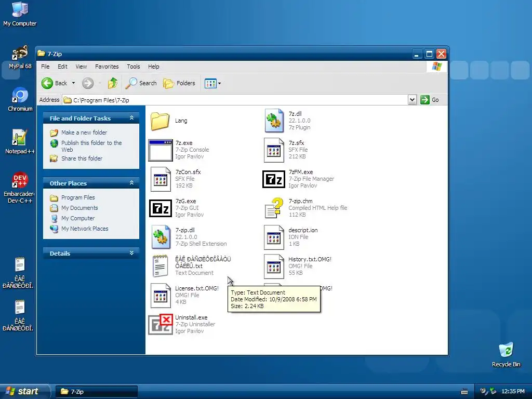Open the Search pane

tap(141, 83)
